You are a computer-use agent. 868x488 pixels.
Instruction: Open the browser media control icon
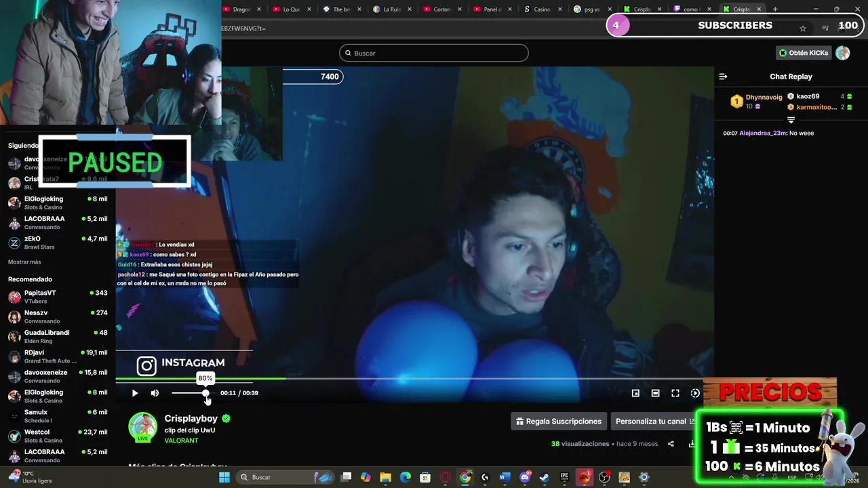(825, 28)
